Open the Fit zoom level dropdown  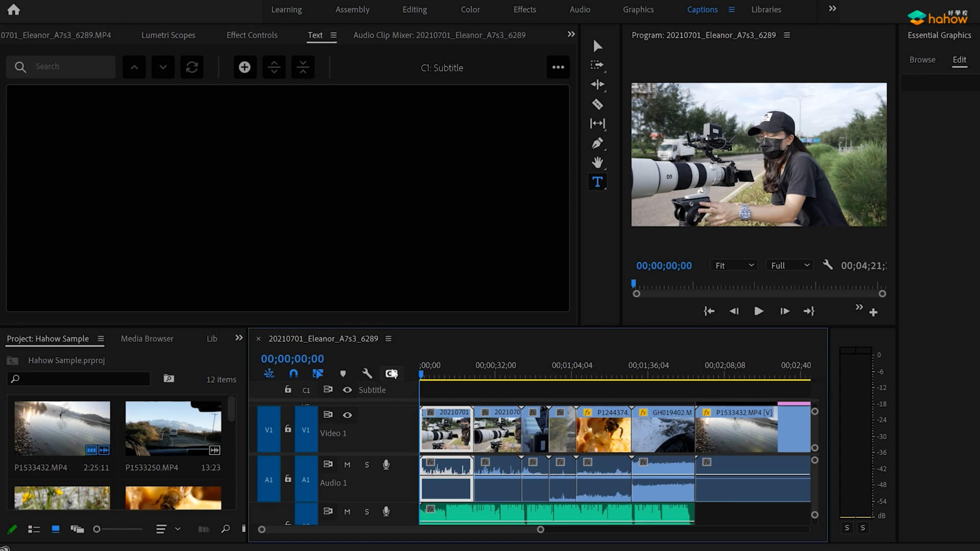(734, 265)
